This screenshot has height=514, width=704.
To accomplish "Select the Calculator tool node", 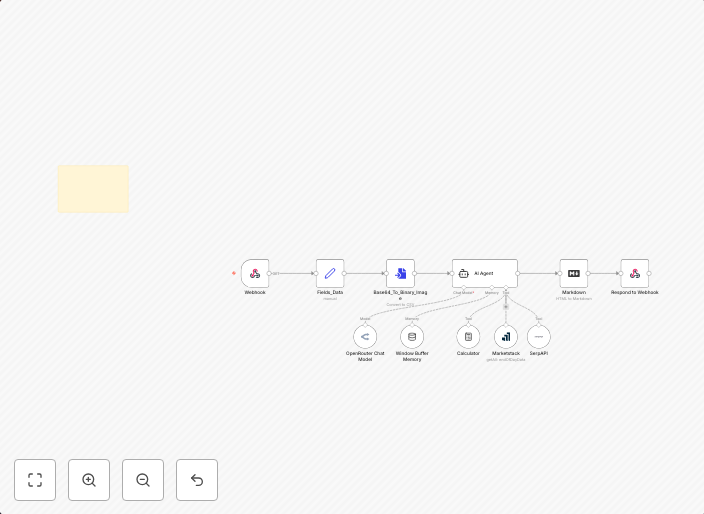I will tap(468, 337).
